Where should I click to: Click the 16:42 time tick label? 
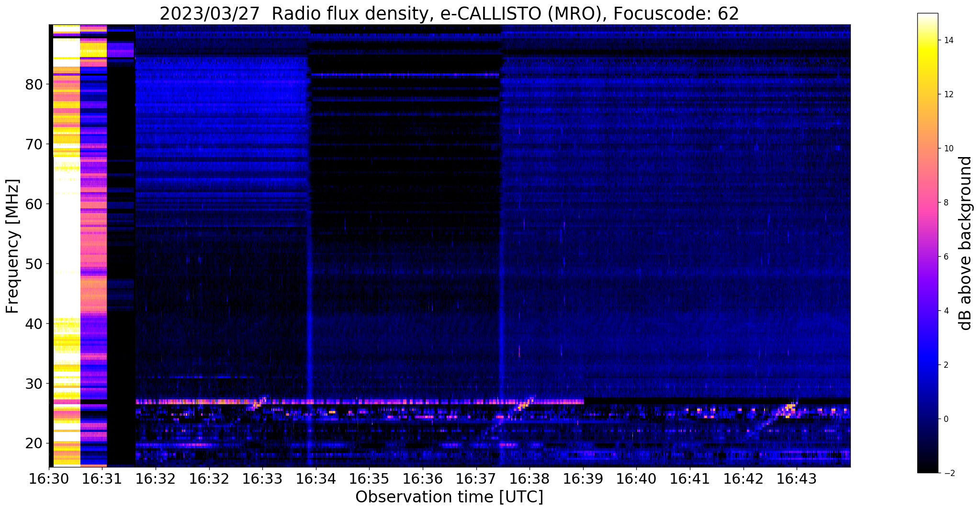click(x=743, y=478)
